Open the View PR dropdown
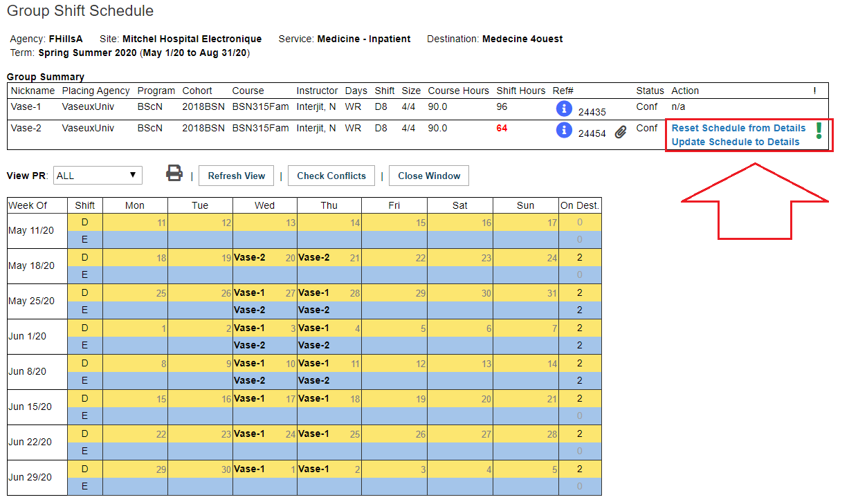The image size is (858, 504). pos(98,176)
